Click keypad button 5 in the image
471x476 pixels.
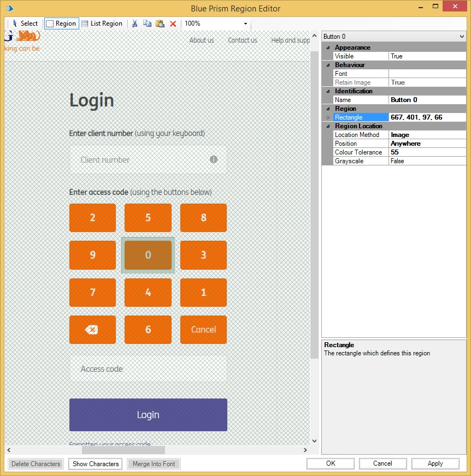[x=148, y=218]
